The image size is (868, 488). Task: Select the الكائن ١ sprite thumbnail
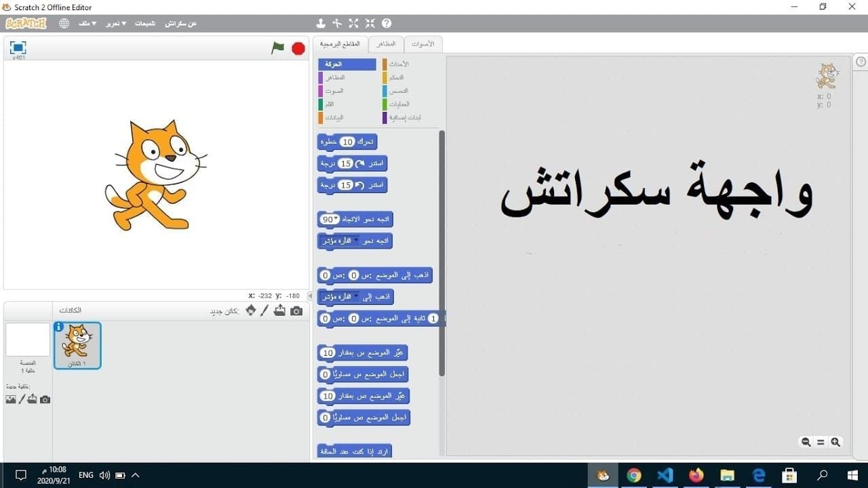77,344
